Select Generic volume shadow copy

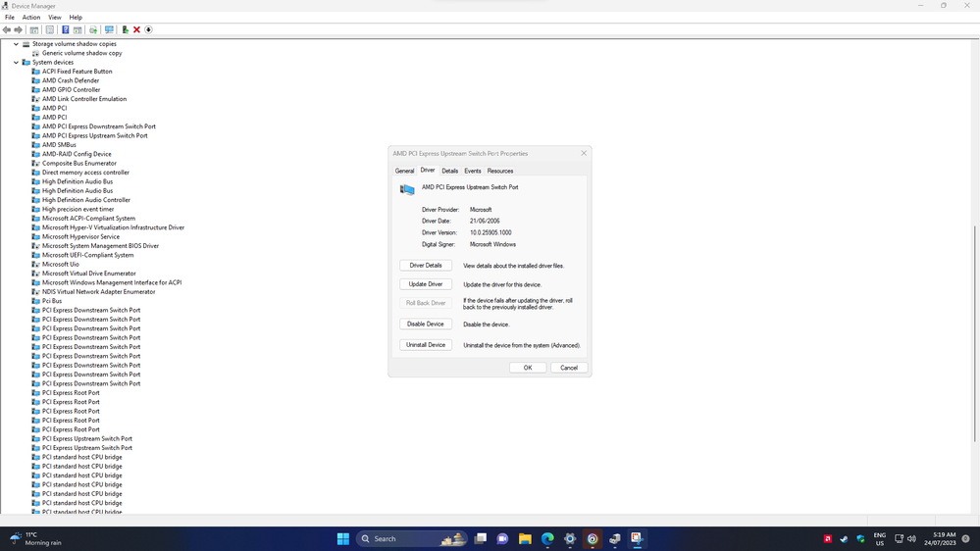[81, 53]
